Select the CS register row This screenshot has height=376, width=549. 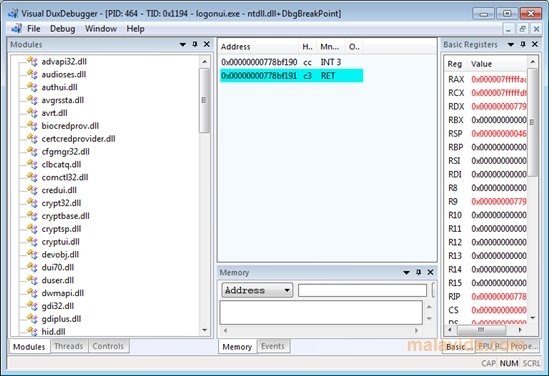point(486,310)
